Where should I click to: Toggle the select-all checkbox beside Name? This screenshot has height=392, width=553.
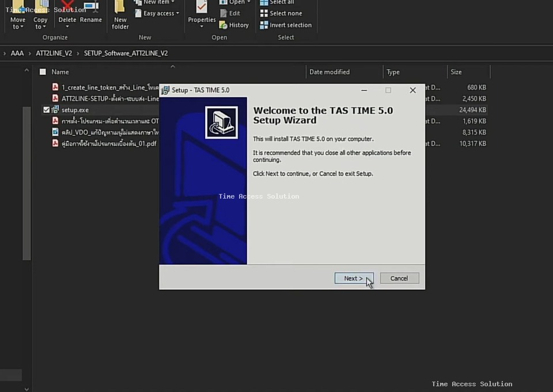click(43, 72)
